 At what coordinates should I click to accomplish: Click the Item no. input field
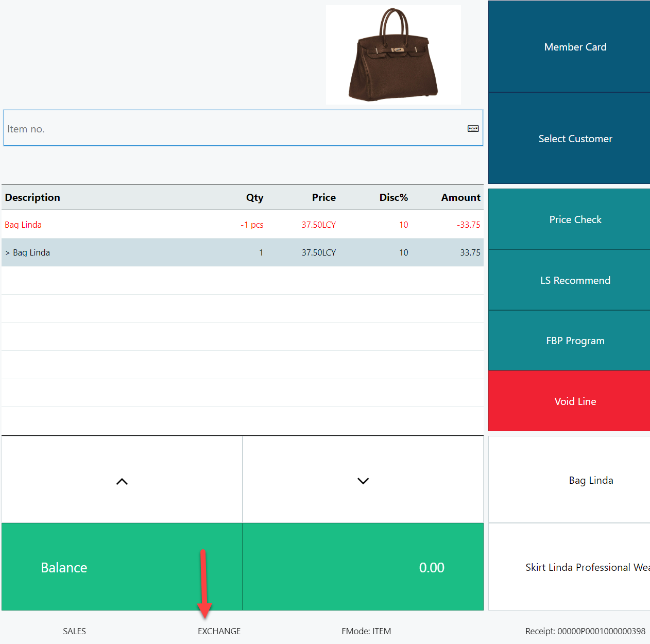click(232, 129)
